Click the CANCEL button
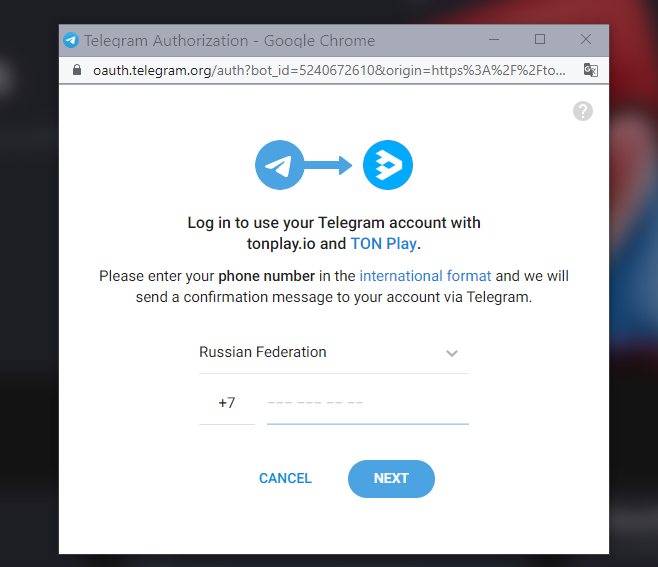This screenshot has width=658, height=567. coord(285,478)
